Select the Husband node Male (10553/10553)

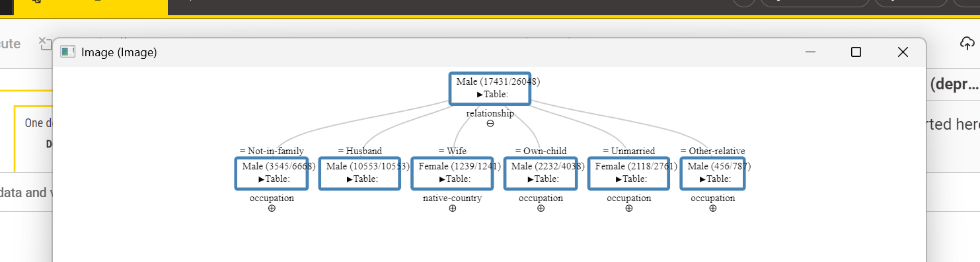(x=359, y=173)
